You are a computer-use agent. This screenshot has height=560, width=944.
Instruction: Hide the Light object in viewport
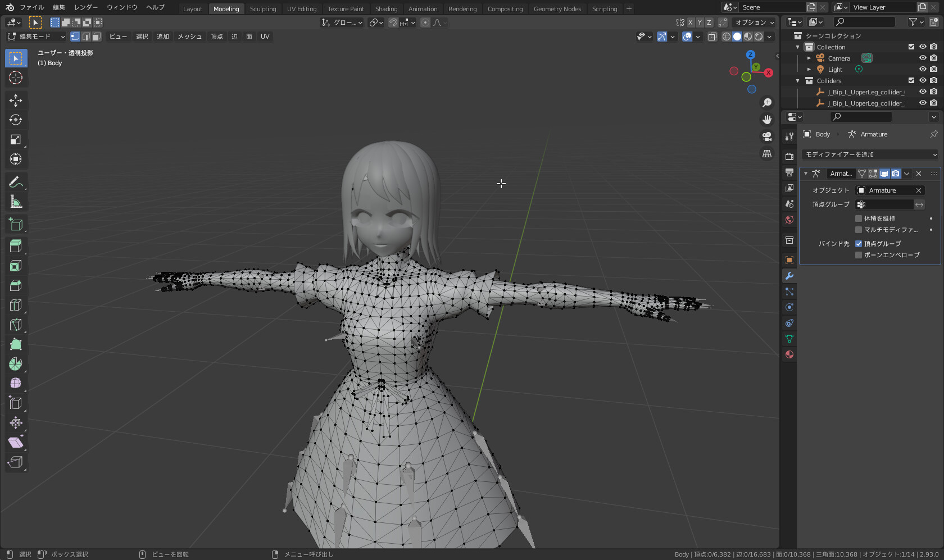pos(923,70)
